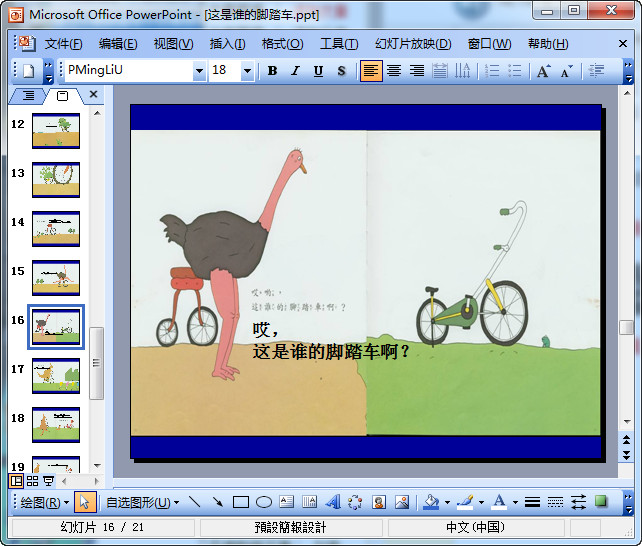
Task: Apply the current fill color
Action: (x=431, y=502)
